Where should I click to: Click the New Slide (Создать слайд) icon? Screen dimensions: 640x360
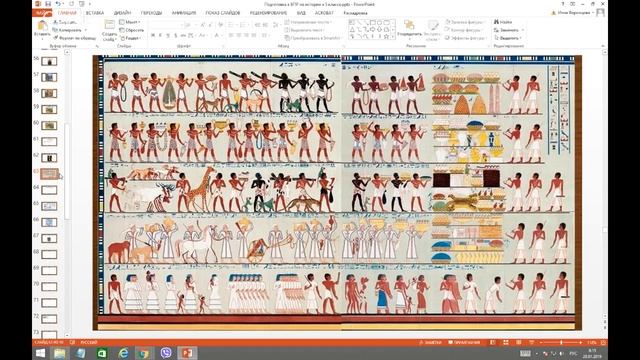tap(109, 24)
